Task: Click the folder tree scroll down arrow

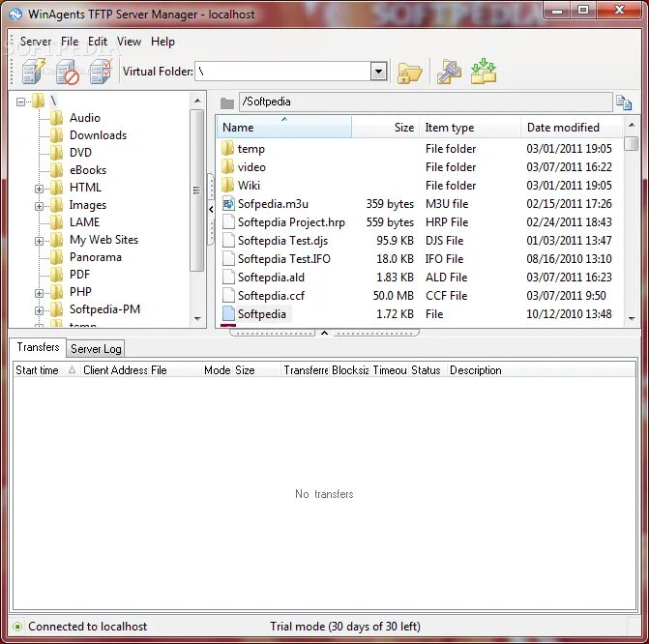Action: 197,318
